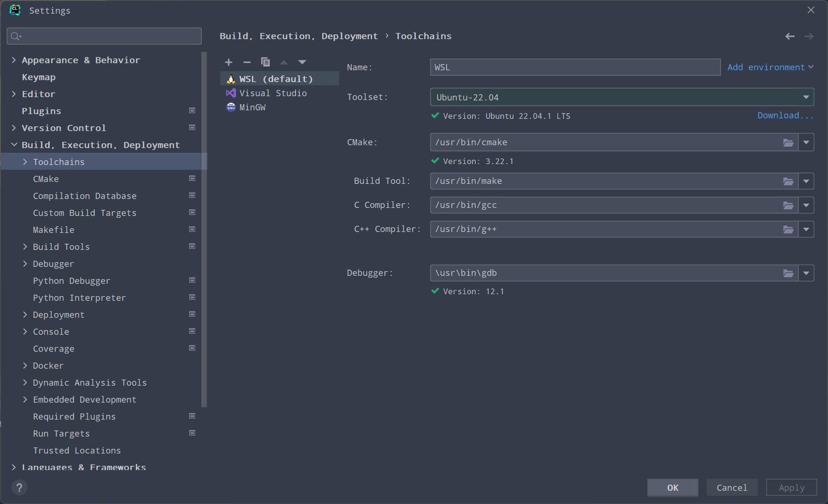Viewport: 828px width, 504px height.
Task: Focus the settings search field
Action: coord(104,36)
